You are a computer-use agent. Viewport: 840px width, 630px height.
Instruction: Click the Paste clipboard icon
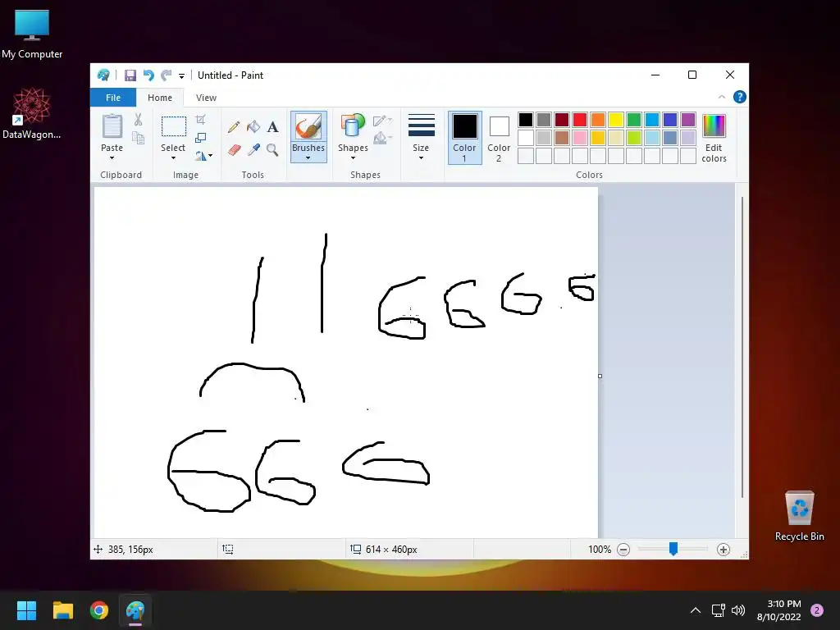coord(112,126)
